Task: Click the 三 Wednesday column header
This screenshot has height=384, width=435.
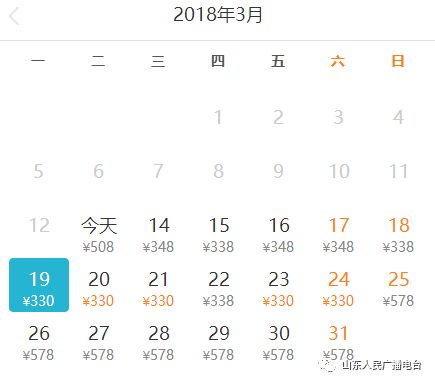Action: coord(158,61)
